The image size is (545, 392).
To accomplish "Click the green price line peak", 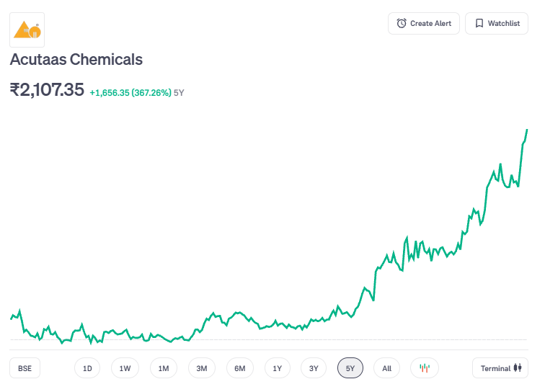I will pyautogui.click(x=527, y=130).
